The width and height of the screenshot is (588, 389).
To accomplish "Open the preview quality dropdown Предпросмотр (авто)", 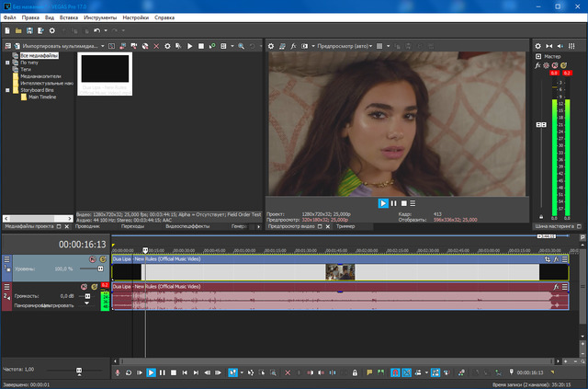I will click(x=345, y=45).
